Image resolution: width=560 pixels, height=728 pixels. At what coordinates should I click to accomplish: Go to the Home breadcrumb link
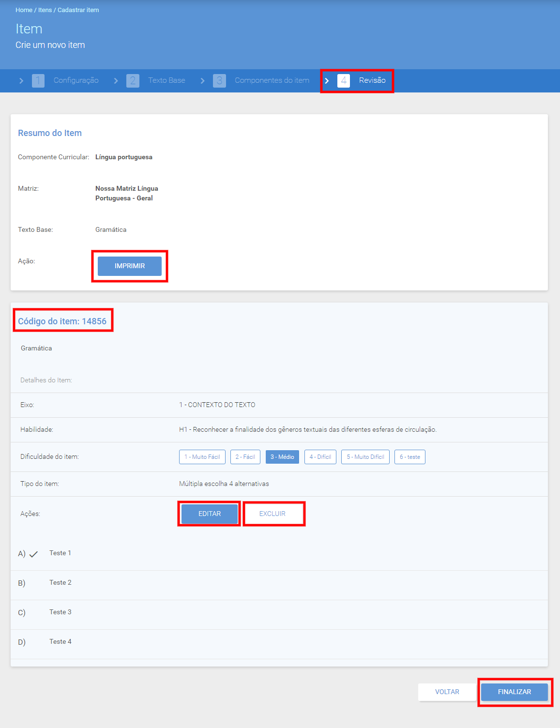[x=24, y=10]
